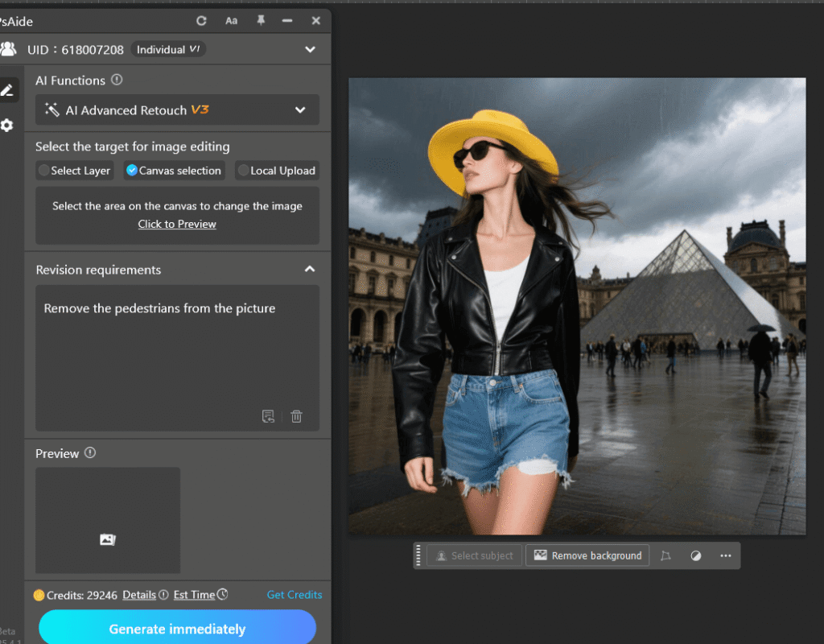Open the Get Credits link
Viewport: 824px width, 644px height.
pyautogui.click(x=295, y=595)
